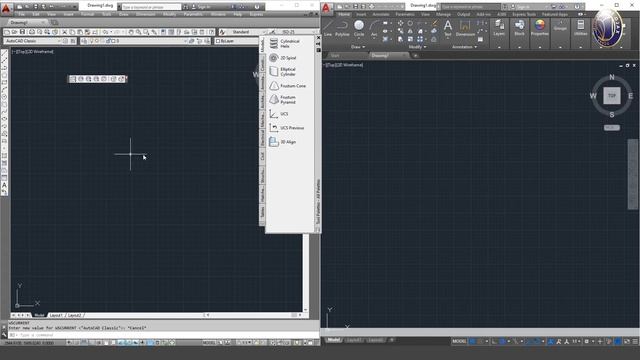Screen dimensions: 640x360
Task: Expand the Modify panel in ribbon
Action: (x=417, y=47)
